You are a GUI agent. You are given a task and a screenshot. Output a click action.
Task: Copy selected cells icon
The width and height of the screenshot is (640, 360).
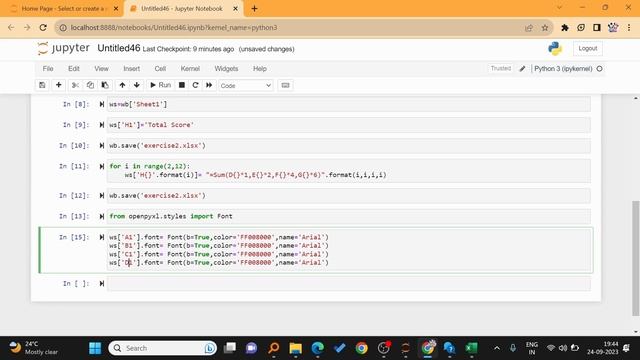[x=90, y=85]
